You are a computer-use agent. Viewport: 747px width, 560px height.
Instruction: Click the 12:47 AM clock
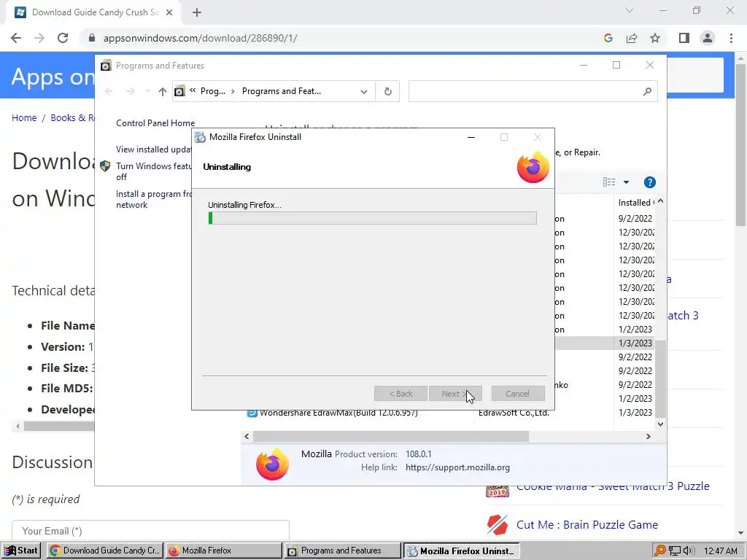coord(721,551)
